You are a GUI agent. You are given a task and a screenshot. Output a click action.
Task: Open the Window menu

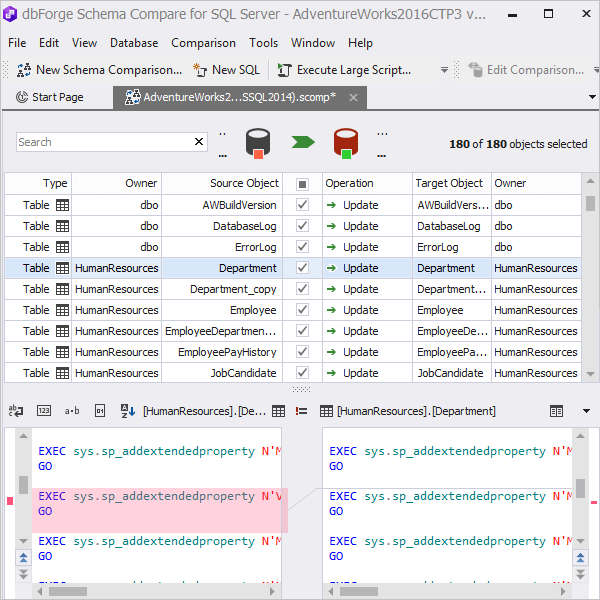point(313,43)
